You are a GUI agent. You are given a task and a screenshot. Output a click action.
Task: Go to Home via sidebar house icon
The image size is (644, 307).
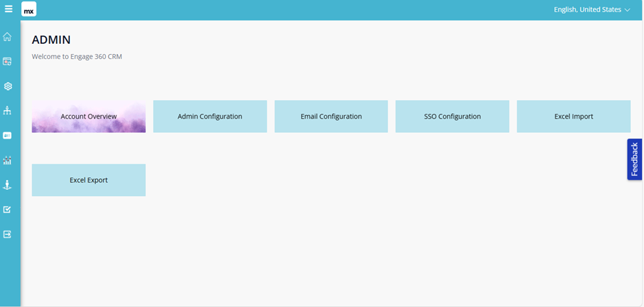[x=8, y=37]
